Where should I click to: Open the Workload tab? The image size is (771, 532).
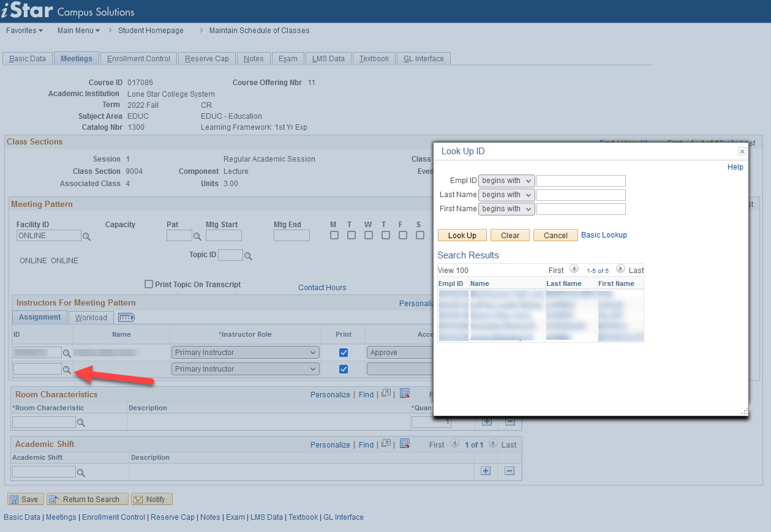click(91, 317)
